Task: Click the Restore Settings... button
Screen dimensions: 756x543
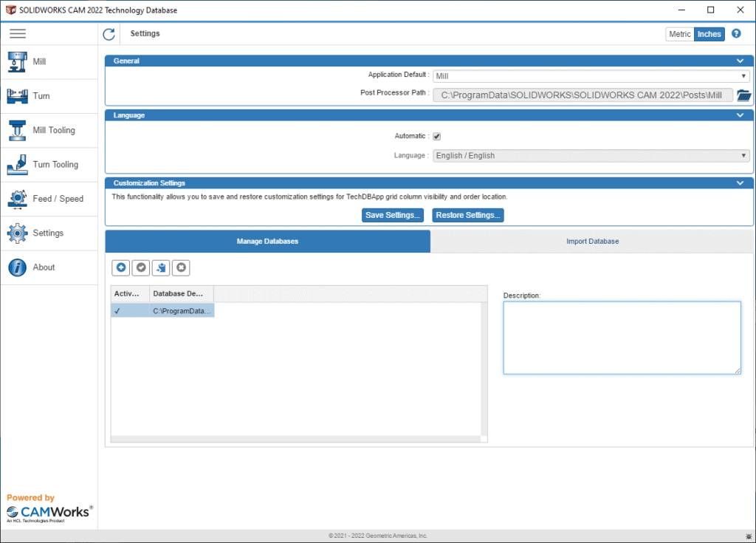Action: [x=467, y=215]
